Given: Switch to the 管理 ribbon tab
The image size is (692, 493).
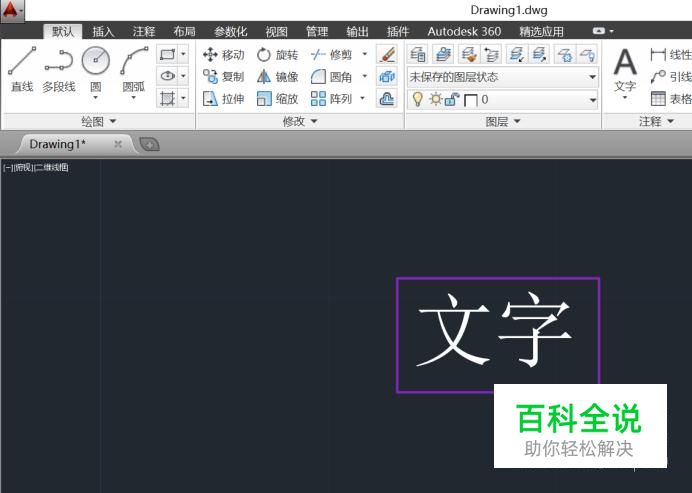Looking at the screenshot, I should [x=317, y=31].
